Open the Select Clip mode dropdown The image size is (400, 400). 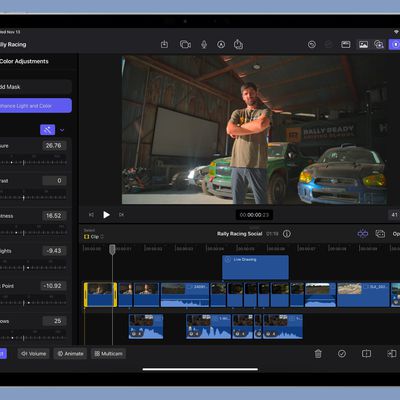[x=94, y=236]
